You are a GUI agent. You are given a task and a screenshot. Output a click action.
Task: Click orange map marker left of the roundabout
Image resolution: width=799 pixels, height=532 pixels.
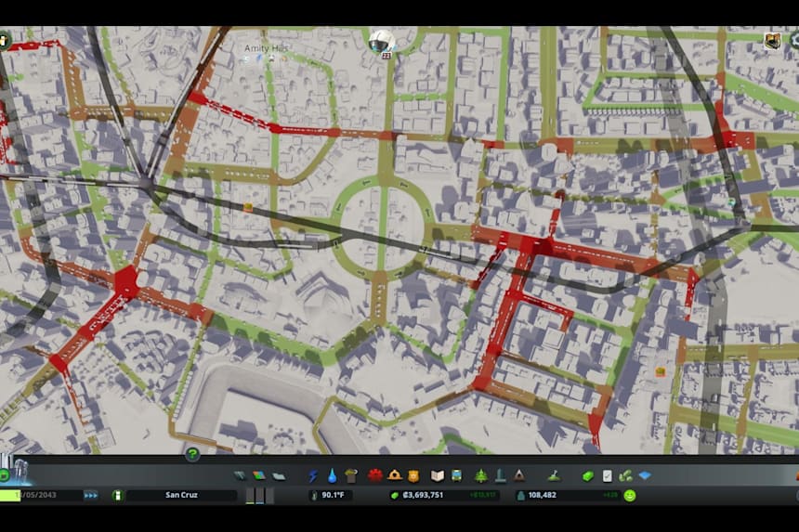click(x=248, y=207)
